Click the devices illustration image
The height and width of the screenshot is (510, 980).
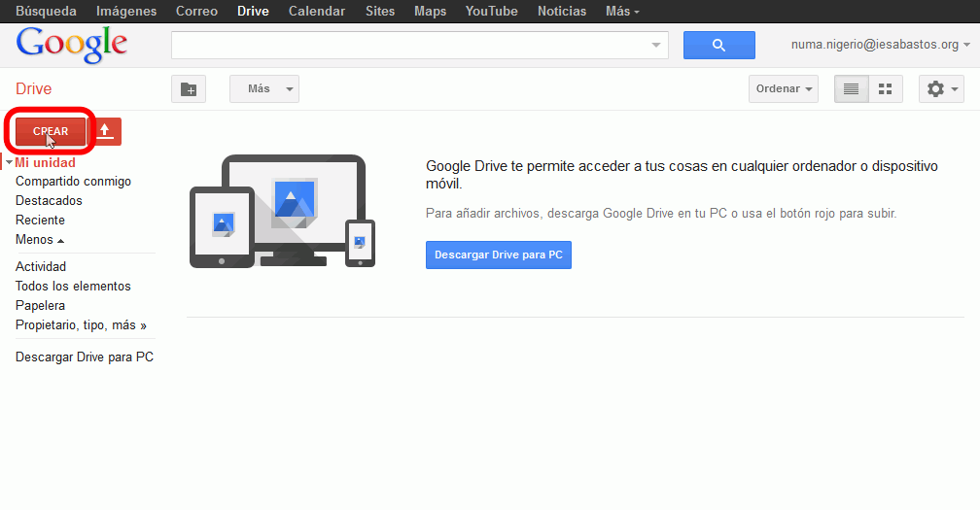pos(283,211)
